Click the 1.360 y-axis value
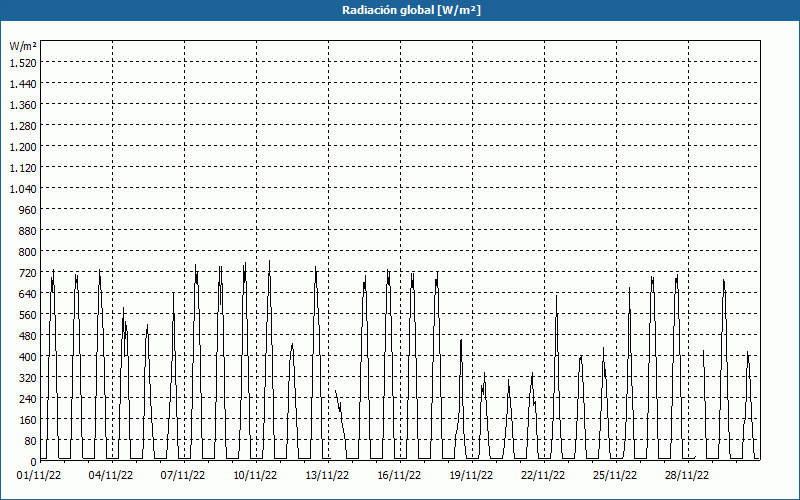Image resolution: width=800 pixels, height=500 pixels. (23, 105)
